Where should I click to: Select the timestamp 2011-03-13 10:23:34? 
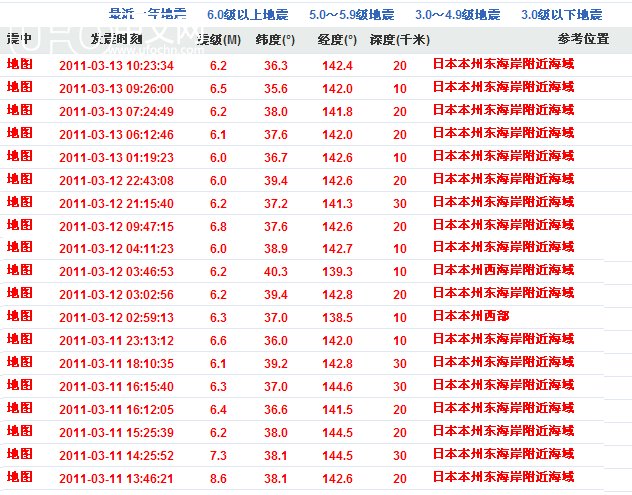(x=116, y=66)
